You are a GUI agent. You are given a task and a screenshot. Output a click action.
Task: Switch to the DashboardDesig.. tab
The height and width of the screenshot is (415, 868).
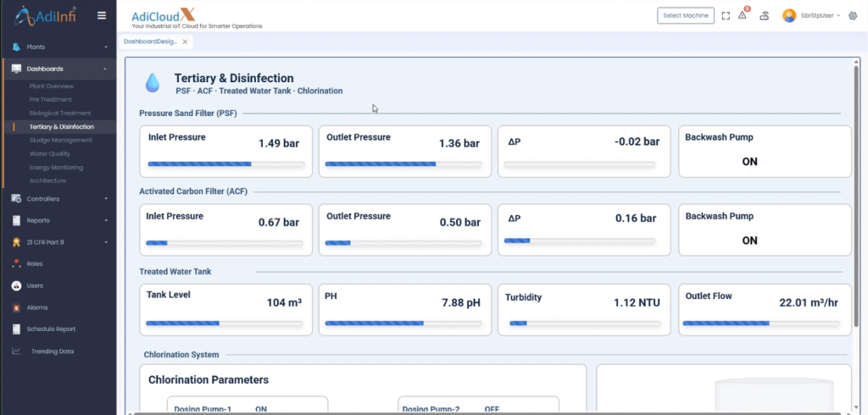[150, 41]
